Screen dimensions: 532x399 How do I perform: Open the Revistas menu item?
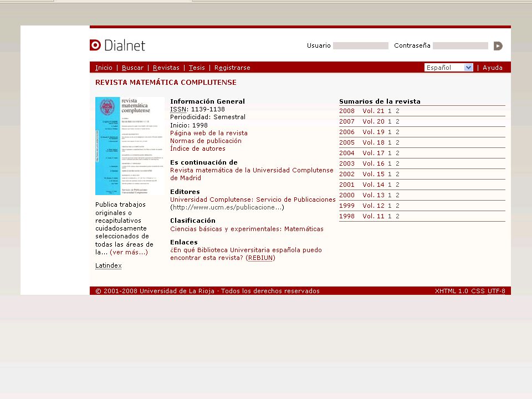(x=166, y=68)
